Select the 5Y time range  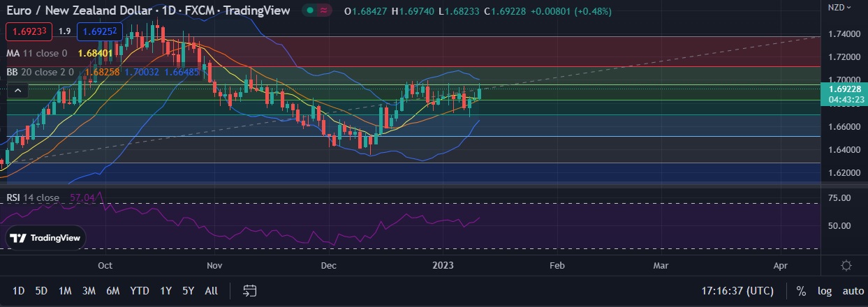click(x=188, y=290)
